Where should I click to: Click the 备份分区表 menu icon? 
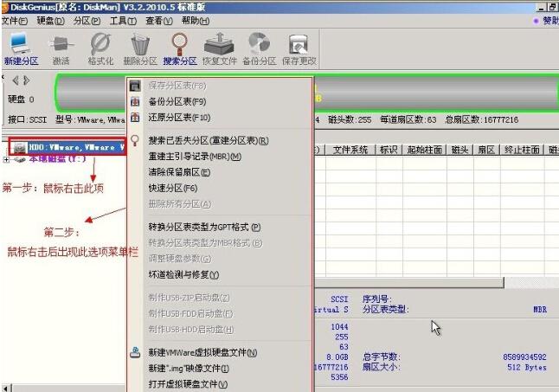point(135,101)
